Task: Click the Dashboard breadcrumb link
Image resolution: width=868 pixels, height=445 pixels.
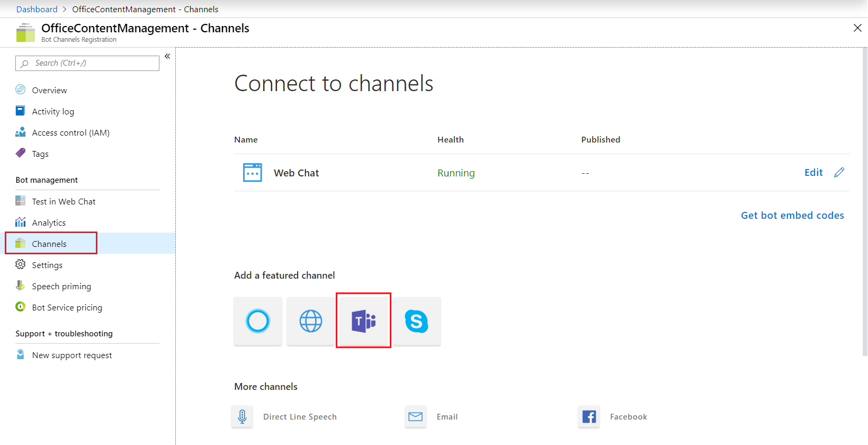Action: click(37, 9)
